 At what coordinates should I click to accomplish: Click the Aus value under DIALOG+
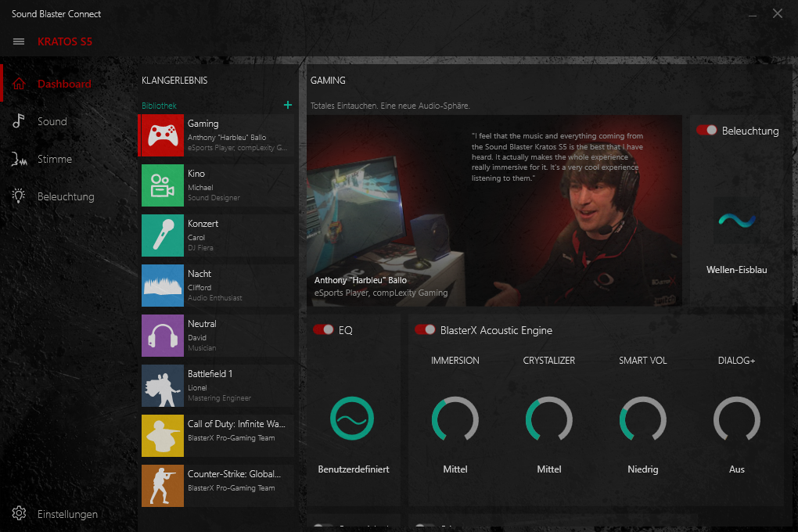click(x=736, y=469)
